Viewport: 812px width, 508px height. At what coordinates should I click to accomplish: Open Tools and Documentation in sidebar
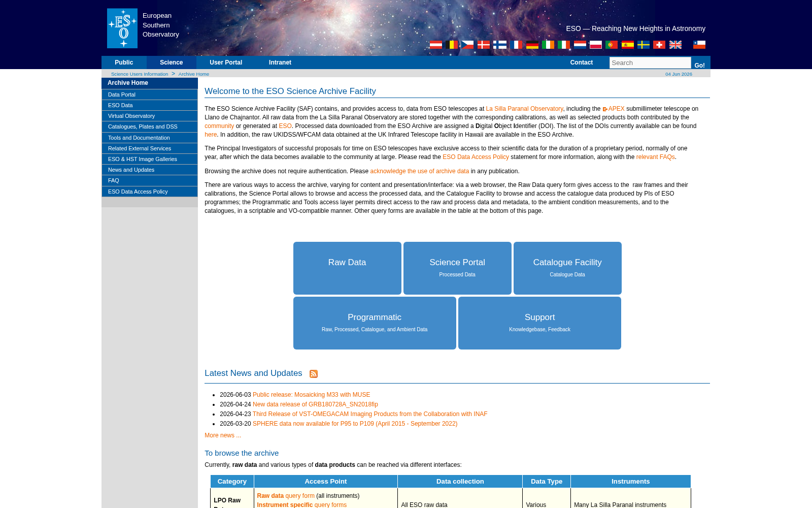click(x=150, y=138)
